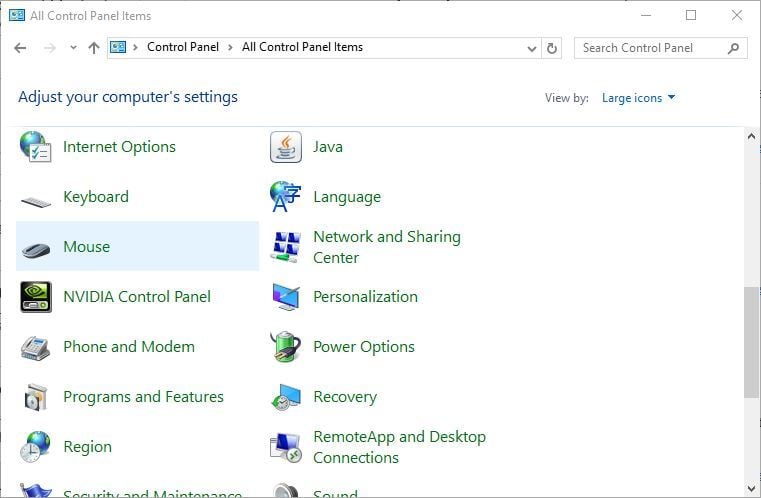The height and width of the screenshot is (498, 761).
Task: Open the Programs and Features link
Action: 144,397
